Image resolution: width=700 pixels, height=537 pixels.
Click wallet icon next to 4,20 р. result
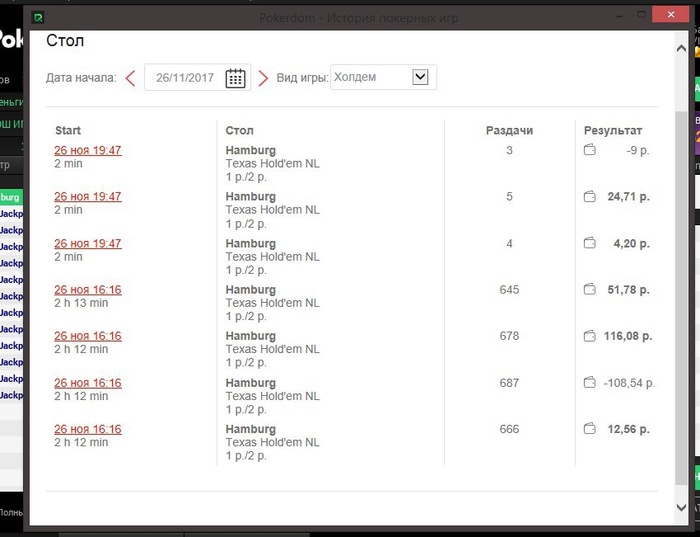[590, 243]
